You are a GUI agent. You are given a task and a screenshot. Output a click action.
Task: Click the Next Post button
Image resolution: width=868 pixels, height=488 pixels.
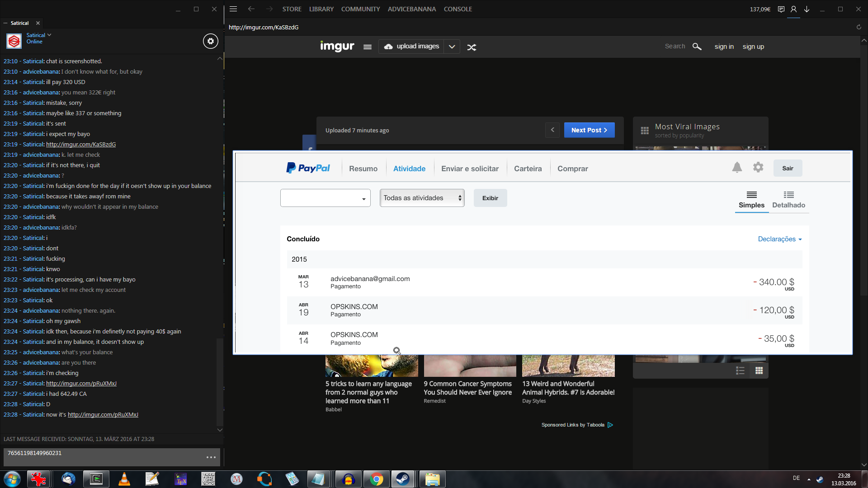click(x=589, y=130)
